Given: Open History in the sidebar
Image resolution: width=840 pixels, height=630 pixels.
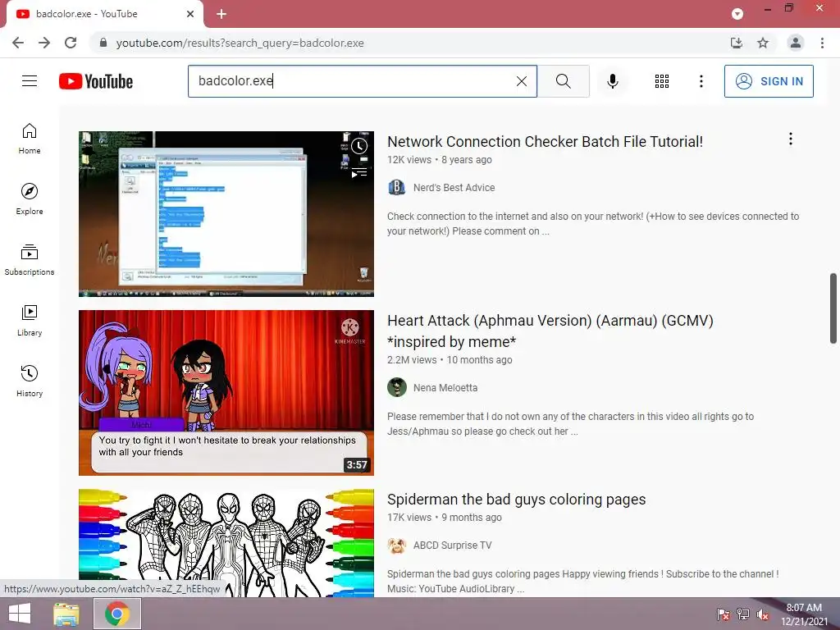Looking at the screenshot, I should point(30,381).
